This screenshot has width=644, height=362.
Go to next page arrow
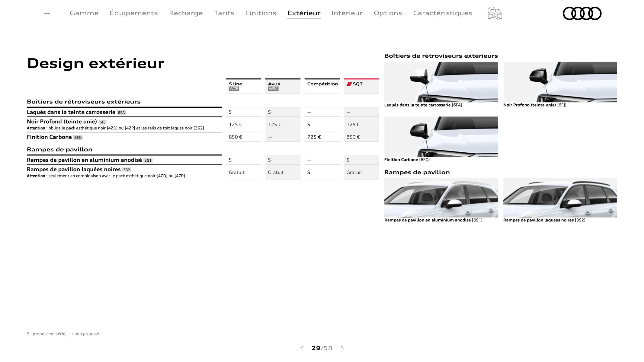coord(342,348)
